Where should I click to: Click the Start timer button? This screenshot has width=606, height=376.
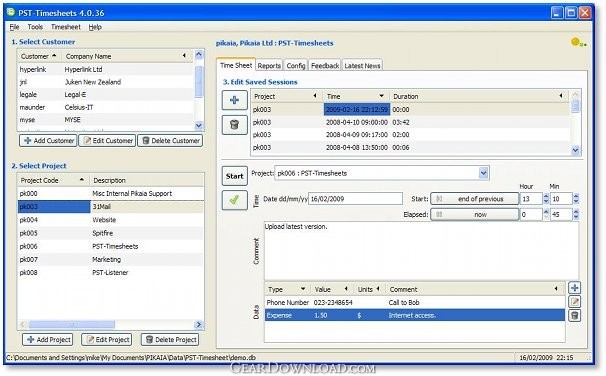pyautogui.click(x=235, y=176)
